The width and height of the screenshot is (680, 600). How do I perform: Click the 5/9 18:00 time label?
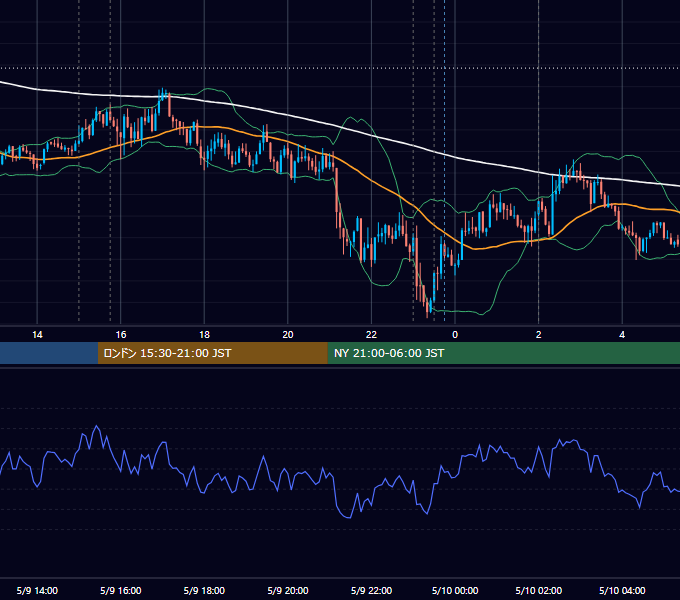tap(204, 590)
